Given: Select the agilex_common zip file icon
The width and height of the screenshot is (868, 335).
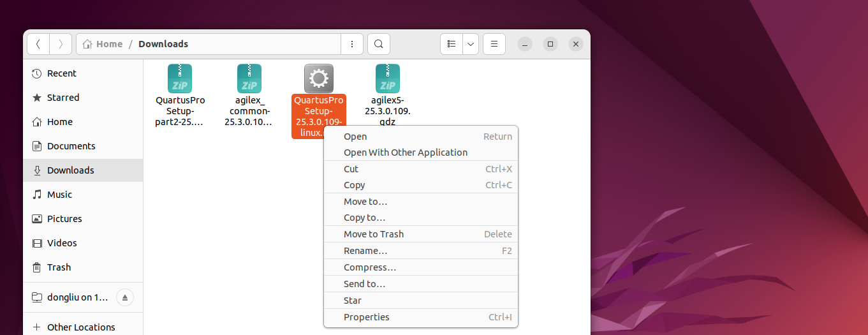Looking at the screenshot, I should [x=249, y=78].
